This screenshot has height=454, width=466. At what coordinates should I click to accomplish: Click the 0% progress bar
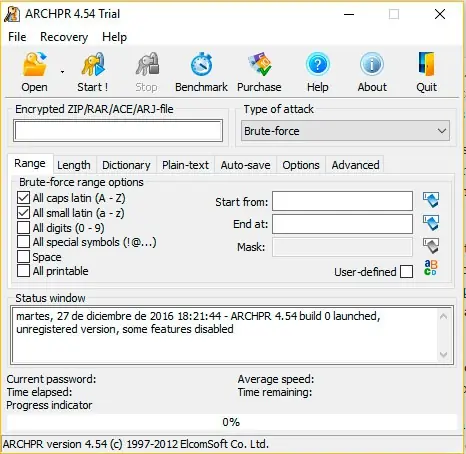[232, 422]
